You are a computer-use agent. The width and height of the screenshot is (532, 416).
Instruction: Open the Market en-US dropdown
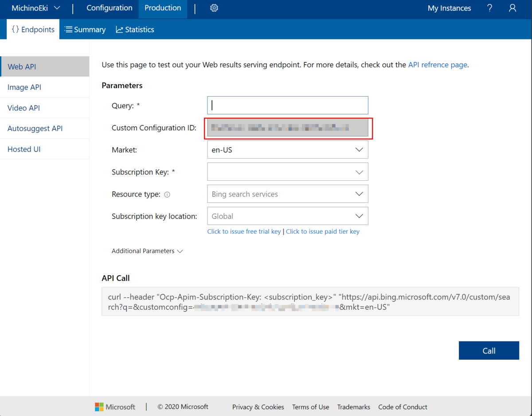pos(288,150)
